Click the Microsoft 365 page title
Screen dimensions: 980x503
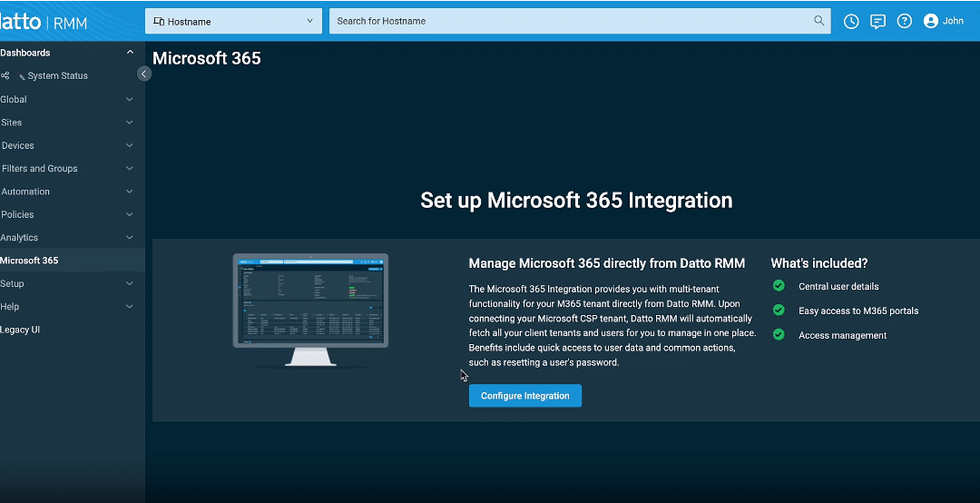coord(207,58)
